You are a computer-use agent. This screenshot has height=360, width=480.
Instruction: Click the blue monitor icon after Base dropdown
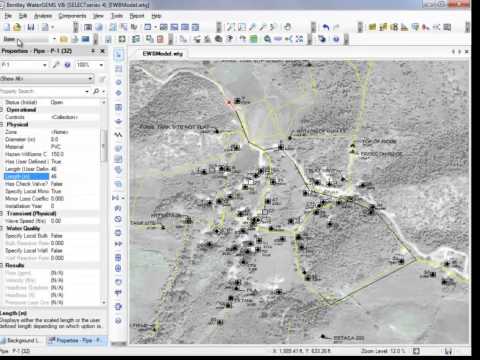coord(86,39)
